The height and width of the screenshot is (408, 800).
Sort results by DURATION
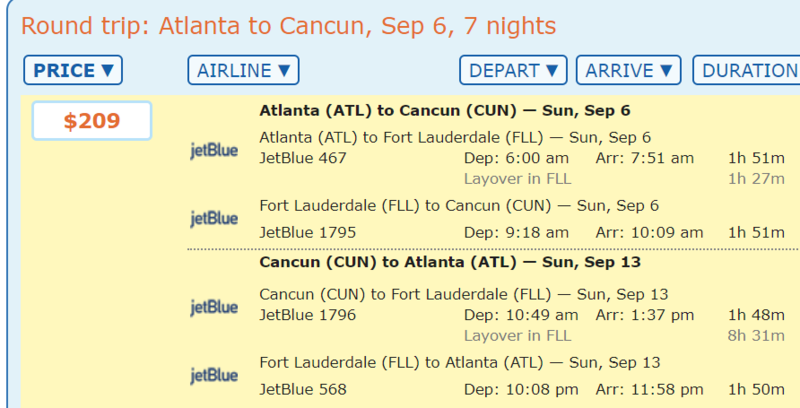(749, 70)
